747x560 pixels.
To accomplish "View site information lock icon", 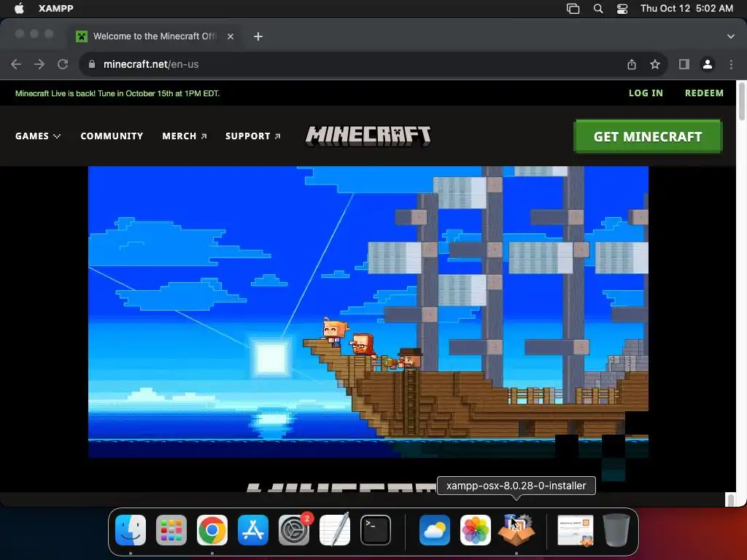I will click(x=92, y=64).
